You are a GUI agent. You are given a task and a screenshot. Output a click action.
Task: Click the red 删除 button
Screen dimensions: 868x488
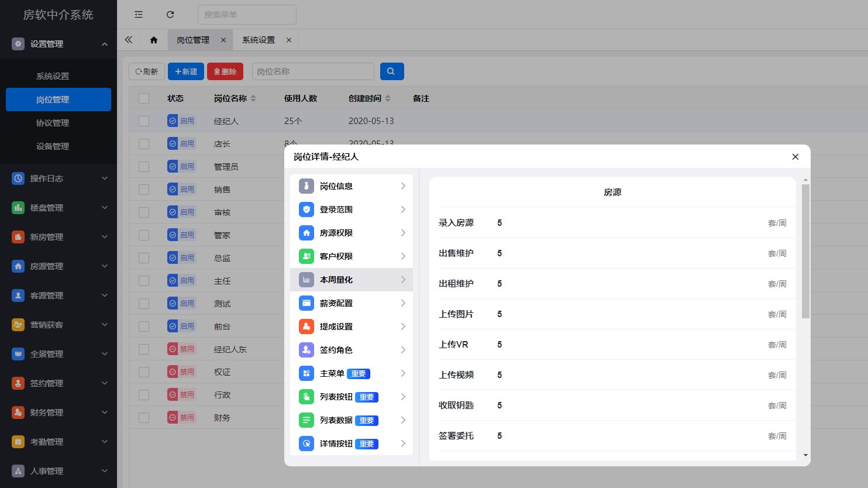coord(225,71)
